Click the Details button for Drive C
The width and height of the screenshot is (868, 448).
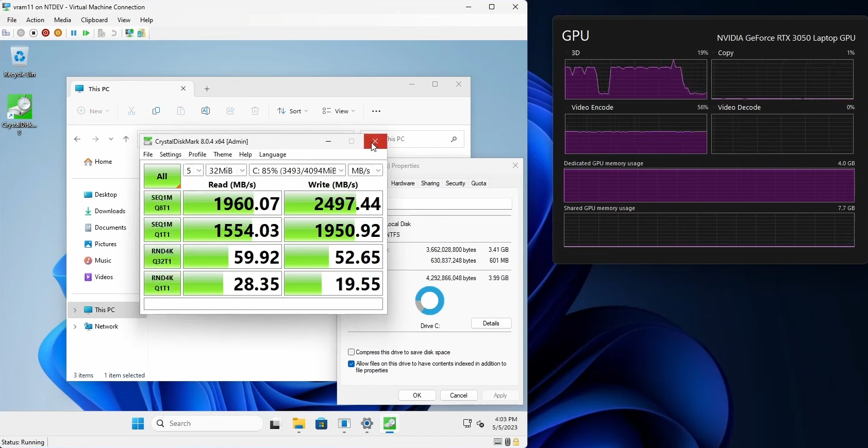point(491,323)
